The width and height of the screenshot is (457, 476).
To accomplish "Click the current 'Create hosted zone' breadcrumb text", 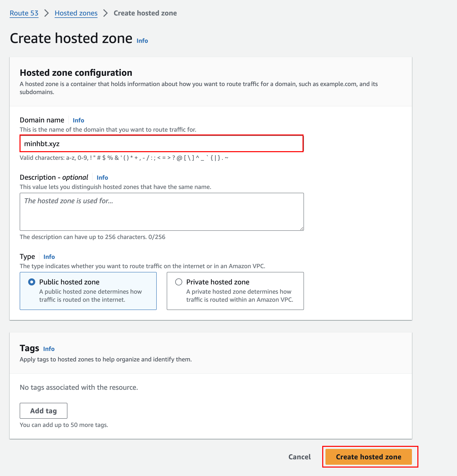I will pyautogui.click(x=145, y=13).
